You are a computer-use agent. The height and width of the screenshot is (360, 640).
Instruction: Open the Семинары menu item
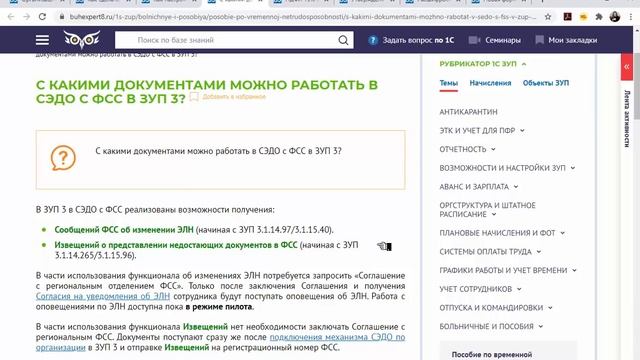click(x=503, y=40)
